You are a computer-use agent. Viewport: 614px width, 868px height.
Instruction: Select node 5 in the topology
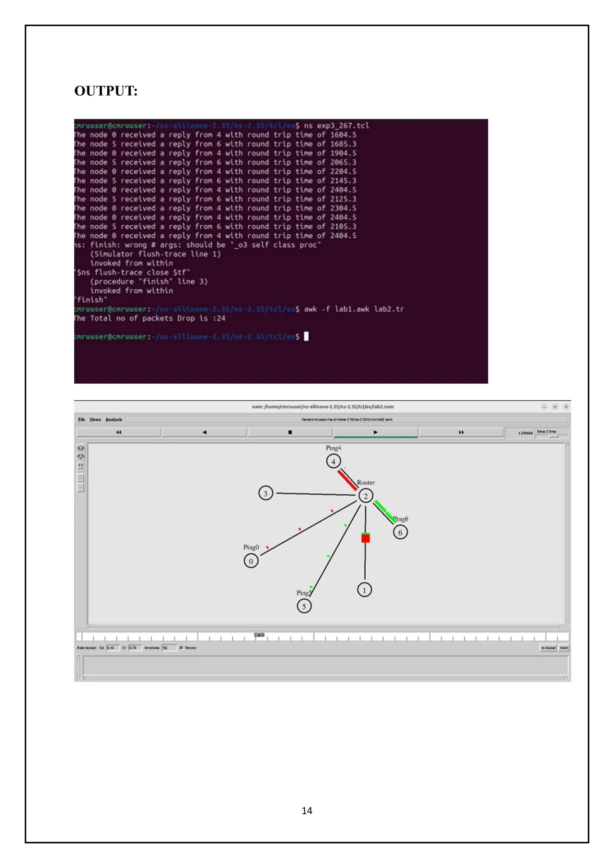tap(304, 606)
